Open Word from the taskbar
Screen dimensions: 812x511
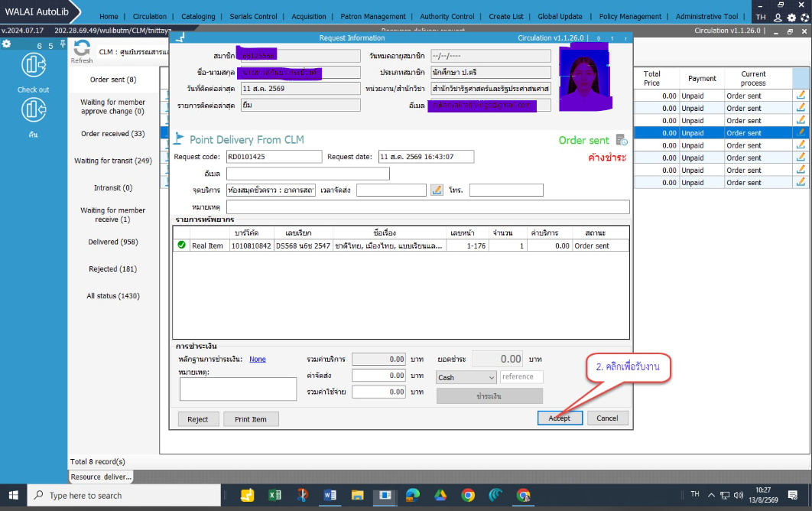click(330, 495)
